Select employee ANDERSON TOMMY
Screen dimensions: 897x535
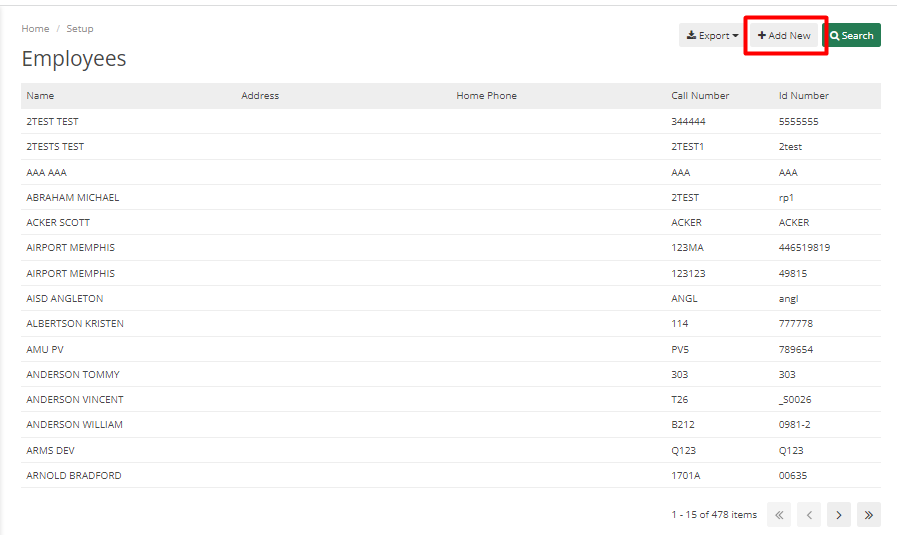coord(73,375)
